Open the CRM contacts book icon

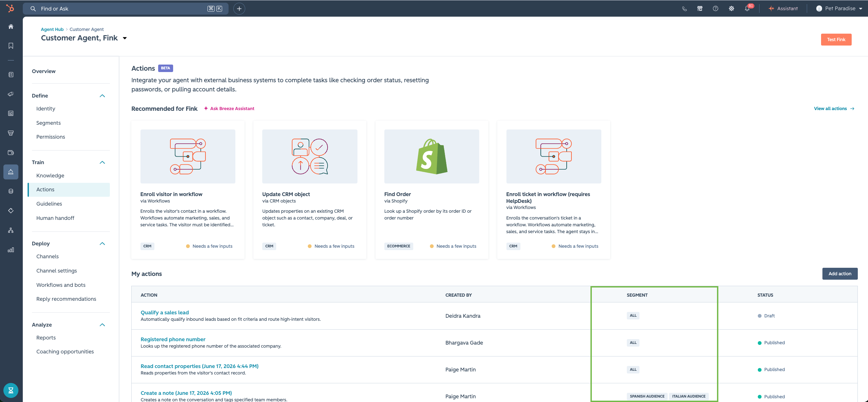pyautogui.click(x=11, y=74)
